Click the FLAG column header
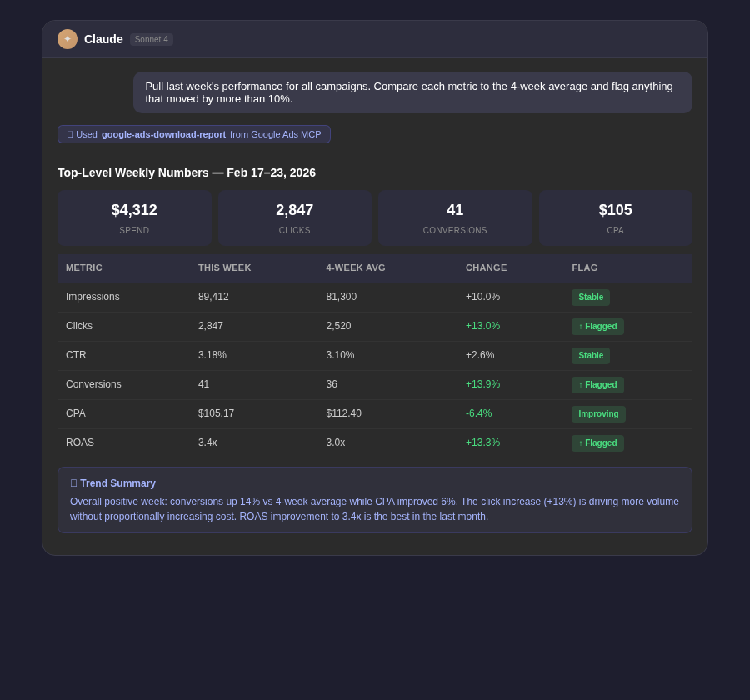This screenshot has height=700, width=750. pos(584,267)
